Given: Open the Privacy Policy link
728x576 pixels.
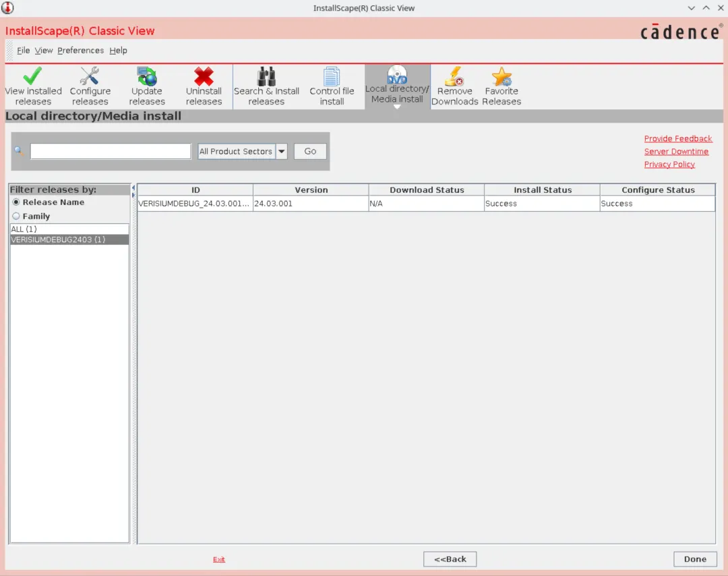Looking at the screenshot, I should click(x=669, y=165).
